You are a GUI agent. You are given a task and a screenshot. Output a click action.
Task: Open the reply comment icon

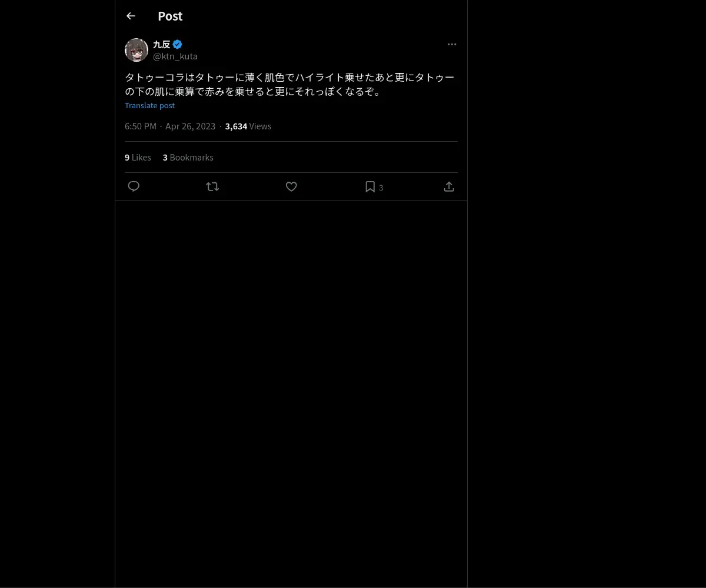click(x=134, y=186)
